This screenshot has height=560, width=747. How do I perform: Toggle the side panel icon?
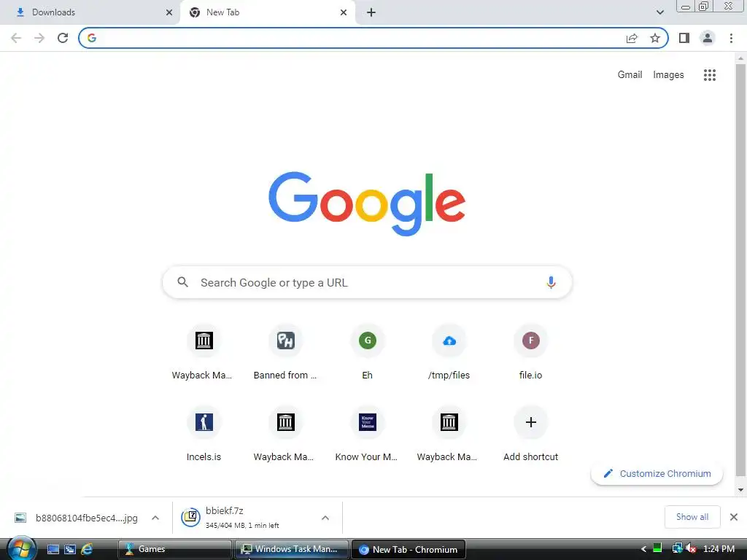(x=684, y=38)
